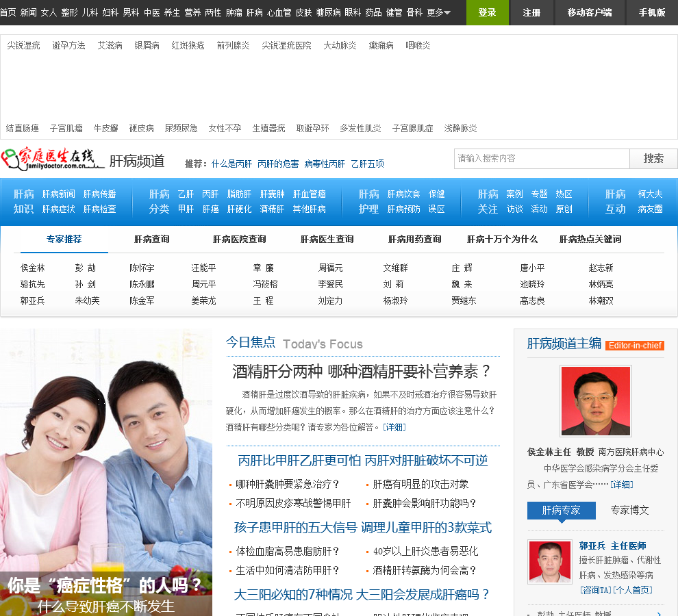The image size is (678, 616).
Task: Open headline 酒精肝分两种 哪种酒精肝要补营养素
Action: (362, 372)
